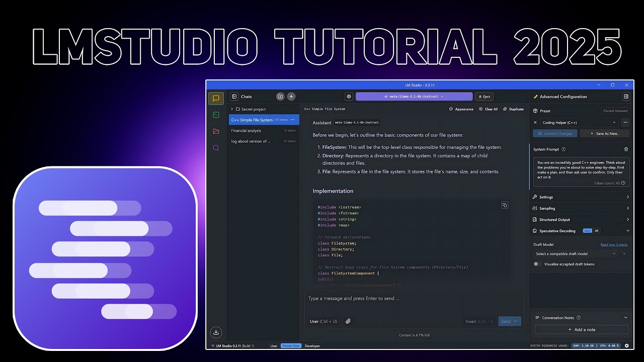Click Add a note button
This screenshot has height=362, width=644.
click(x=582, y=330)
